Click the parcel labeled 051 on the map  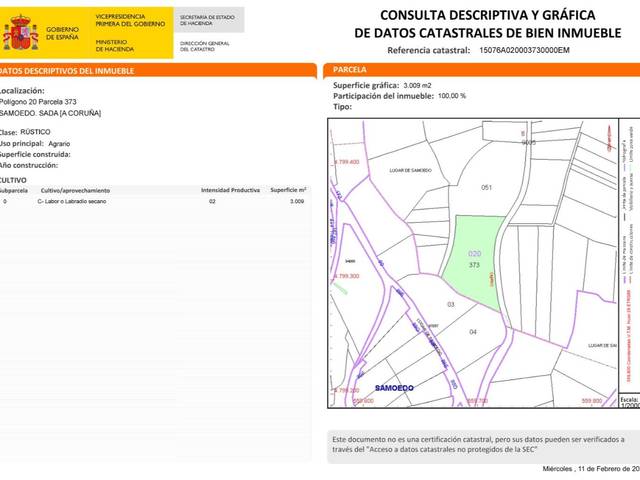tap(486, 188)
